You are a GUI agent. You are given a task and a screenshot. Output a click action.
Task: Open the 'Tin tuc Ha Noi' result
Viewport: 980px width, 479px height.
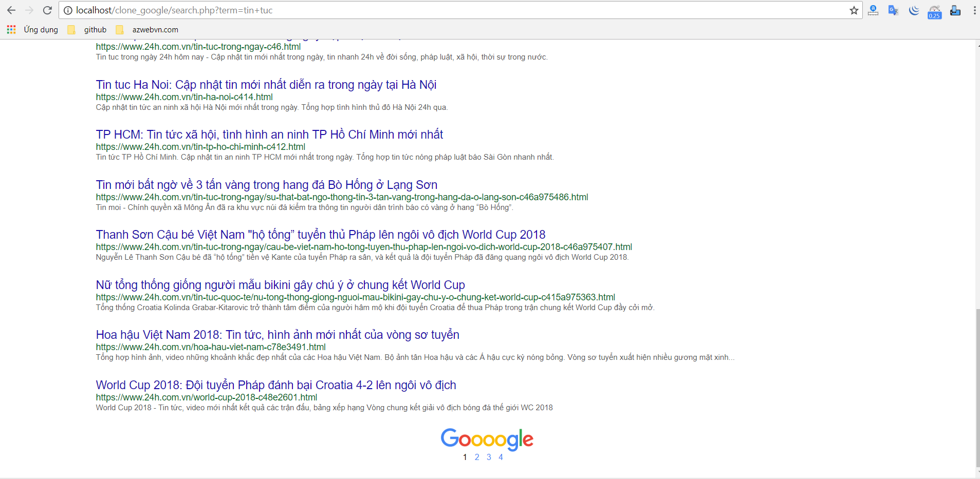(x=266, y=85)
